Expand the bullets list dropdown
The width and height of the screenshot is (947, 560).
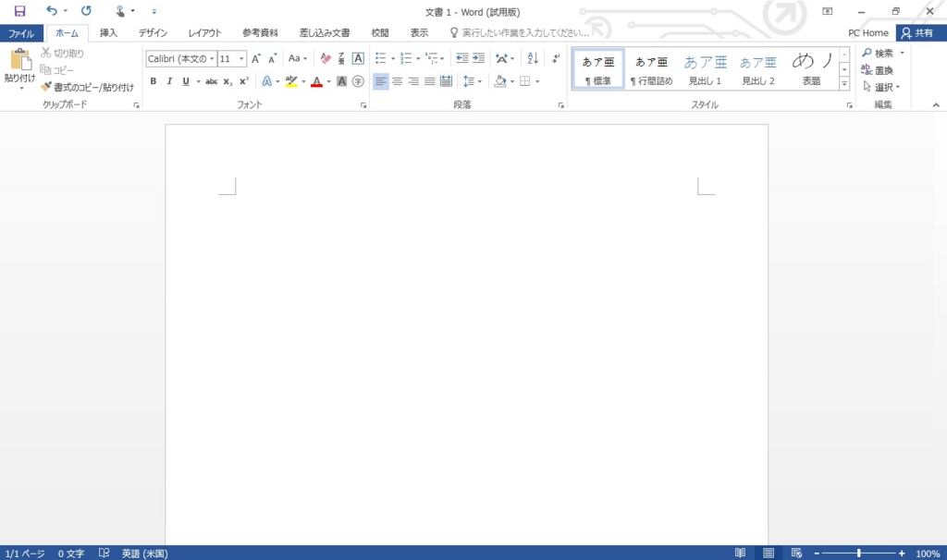393,58
